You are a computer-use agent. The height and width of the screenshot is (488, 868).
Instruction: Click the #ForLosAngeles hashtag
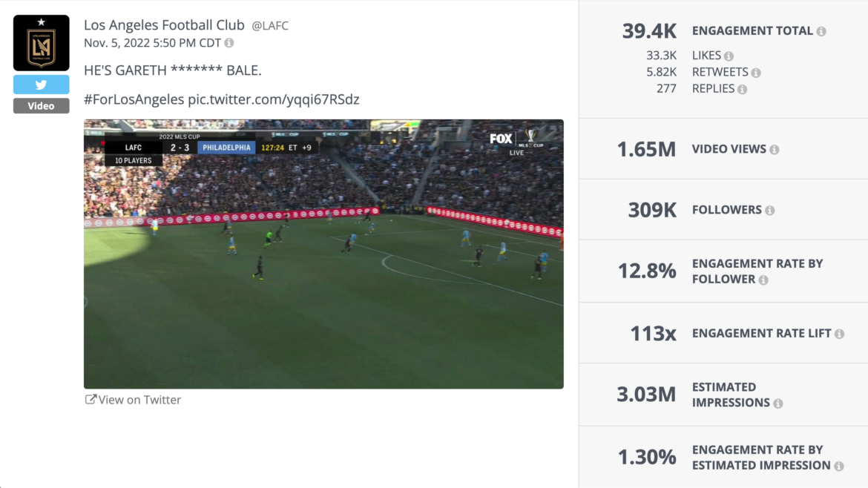click(134, 99)
